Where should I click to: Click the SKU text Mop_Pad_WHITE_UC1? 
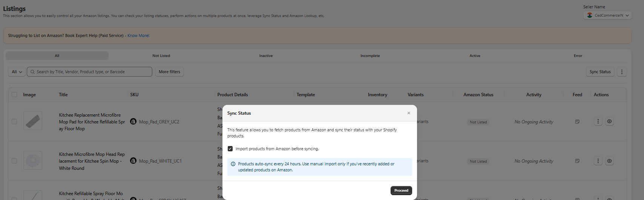pos(160,161)
